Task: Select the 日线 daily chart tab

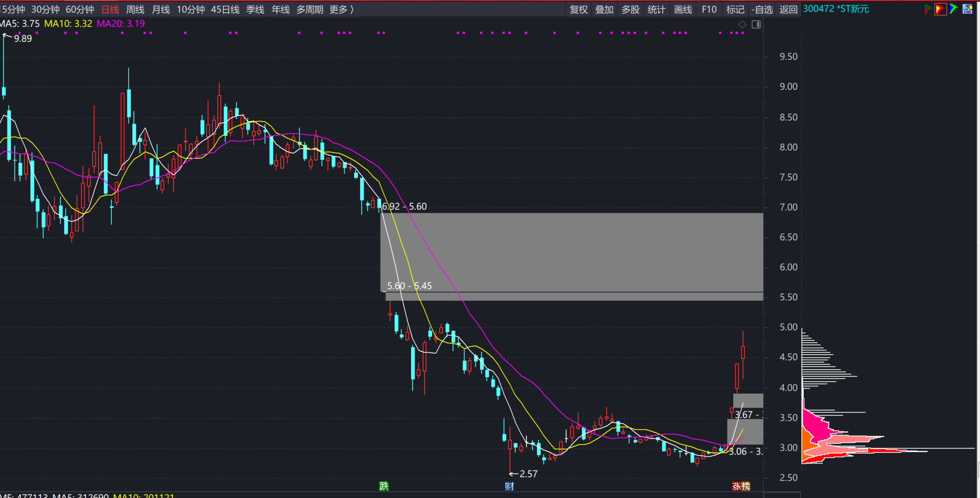Action: click(x=110, y=9)
